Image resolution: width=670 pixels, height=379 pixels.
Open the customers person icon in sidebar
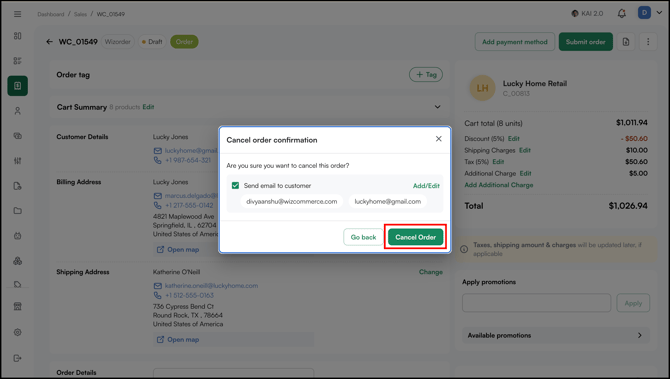18,111
